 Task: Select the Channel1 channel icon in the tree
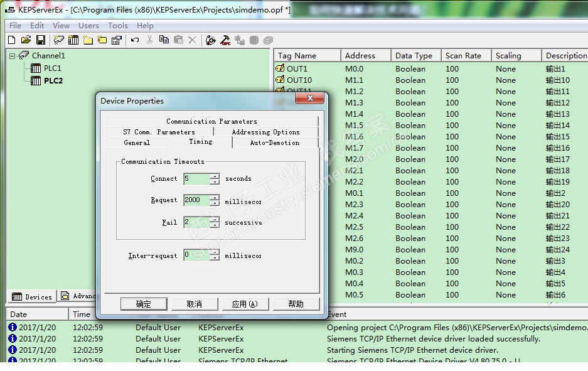(x=24, y=55)
